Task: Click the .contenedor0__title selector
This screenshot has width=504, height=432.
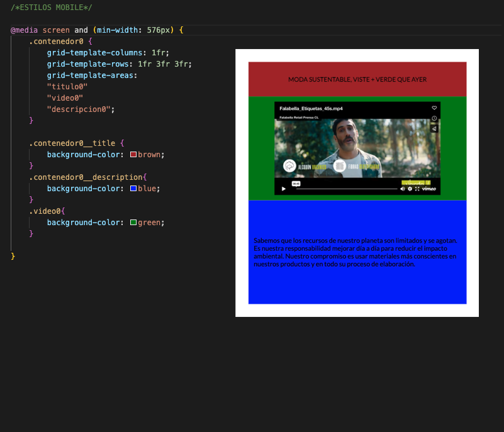Action: [x=72, y=143]
